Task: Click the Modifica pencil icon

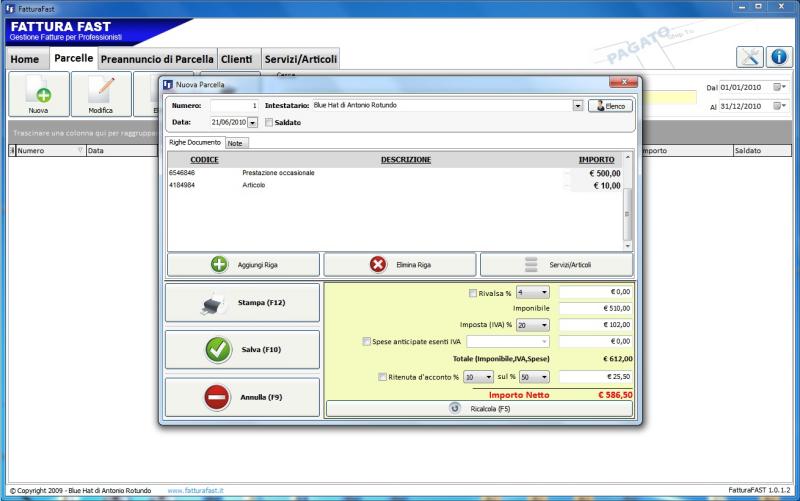Action: click(100, 91)
